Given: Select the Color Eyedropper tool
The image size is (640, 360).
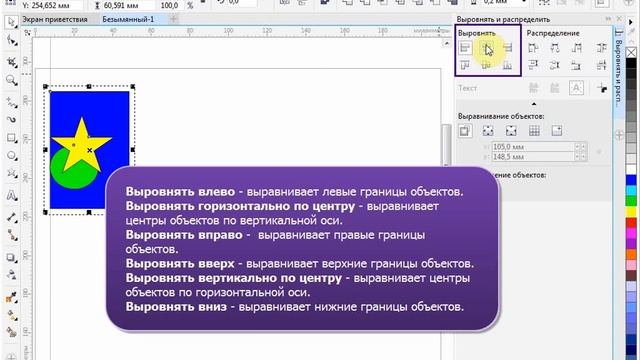Looking at the screenshot, I should click(11, 297).
